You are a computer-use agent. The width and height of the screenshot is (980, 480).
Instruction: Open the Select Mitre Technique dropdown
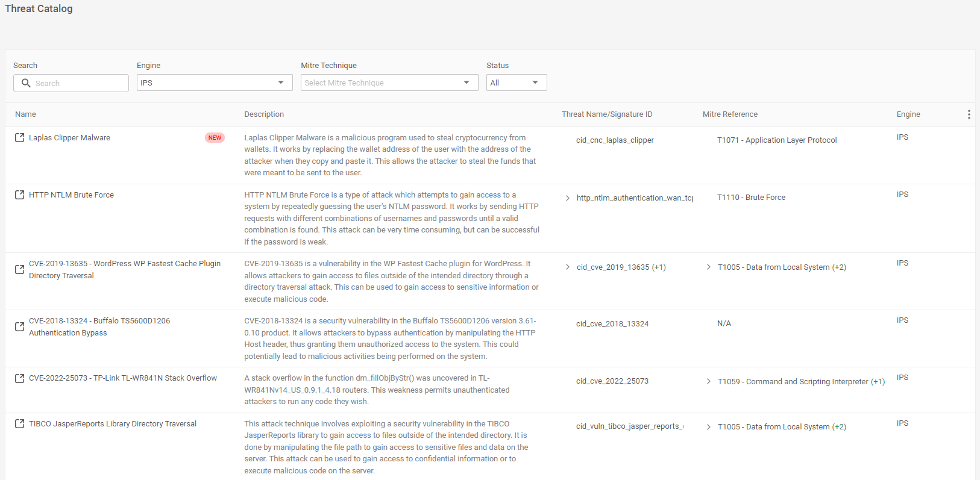(389, 83)
